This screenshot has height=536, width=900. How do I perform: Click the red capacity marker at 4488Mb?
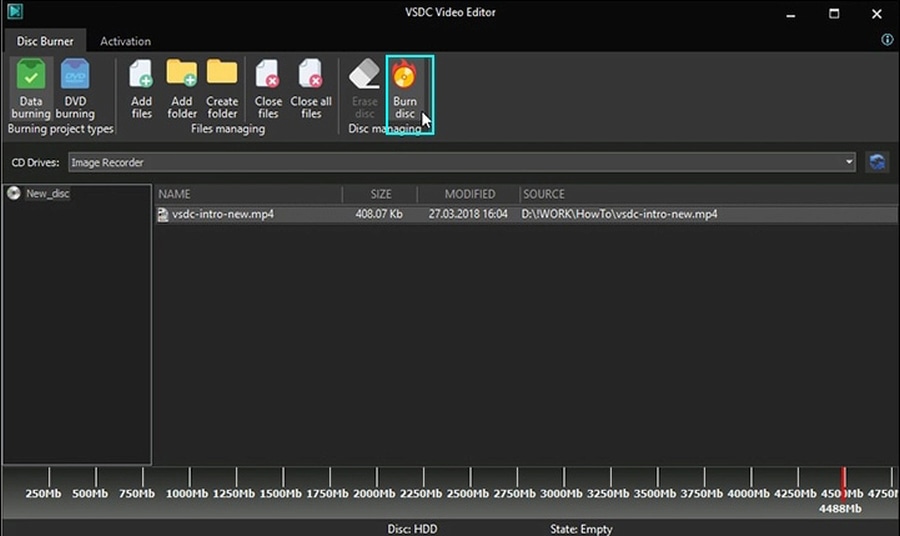click(843, 482)
